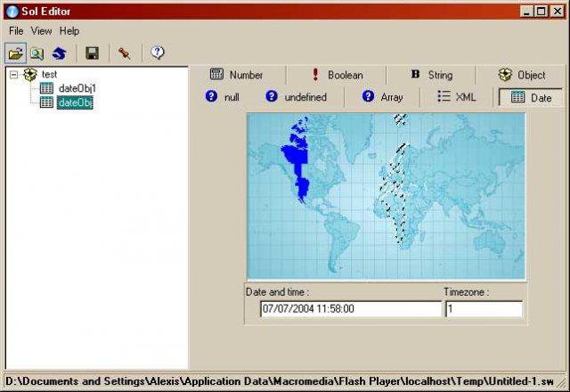Select dateObj1 in the tree

click(x=77, y=88)
